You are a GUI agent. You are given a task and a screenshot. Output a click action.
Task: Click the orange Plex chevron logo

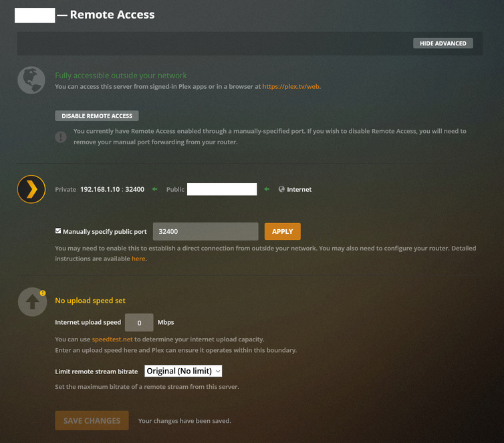(31, 189)
